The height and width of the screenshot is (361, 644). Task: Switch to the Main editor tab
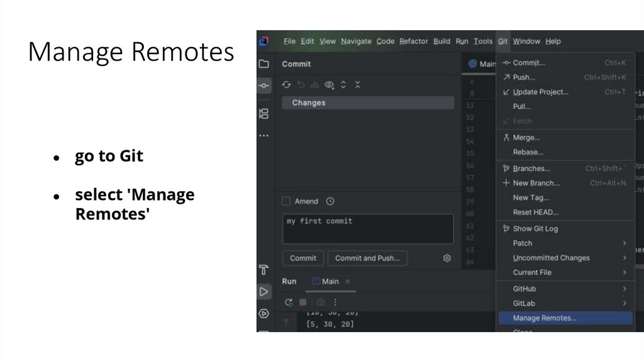[482, 64]
